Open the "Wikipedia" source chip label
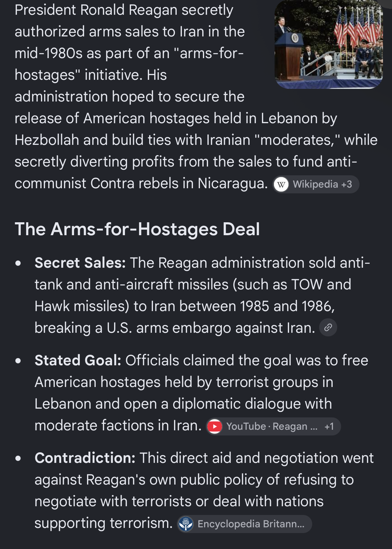The height and width of the screenshot is (549, 392). click(x=316, y=184)
